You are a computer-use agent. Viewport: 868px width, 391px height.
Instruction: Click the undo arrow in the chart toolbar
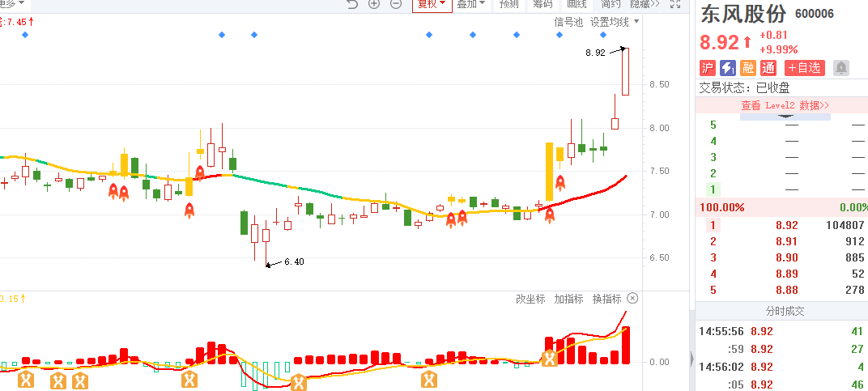tap(353, 4)
